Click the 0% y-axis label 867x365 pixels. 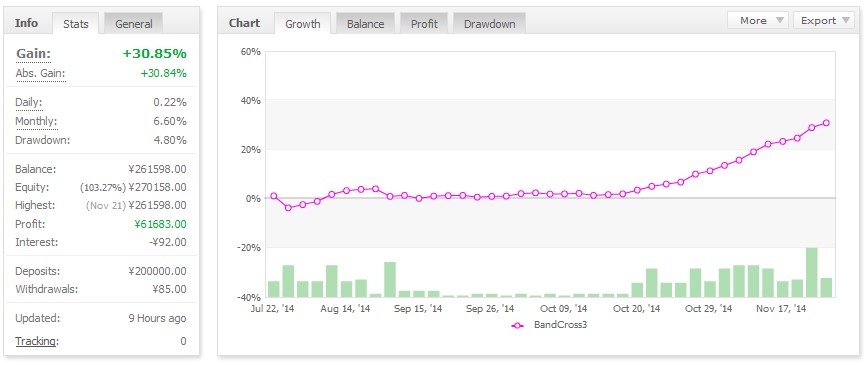(253, 198)
